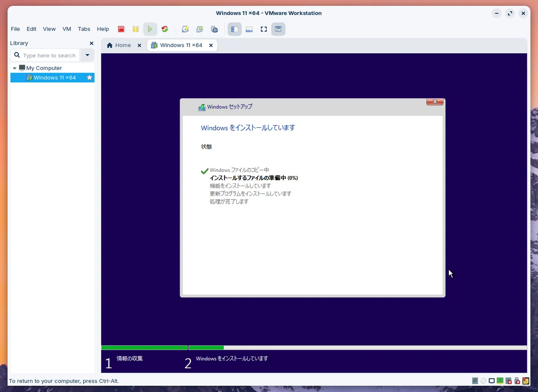Click the step 2 installing progress bar
The height and width of the screenshot is (392, 538).
[358, 348]
